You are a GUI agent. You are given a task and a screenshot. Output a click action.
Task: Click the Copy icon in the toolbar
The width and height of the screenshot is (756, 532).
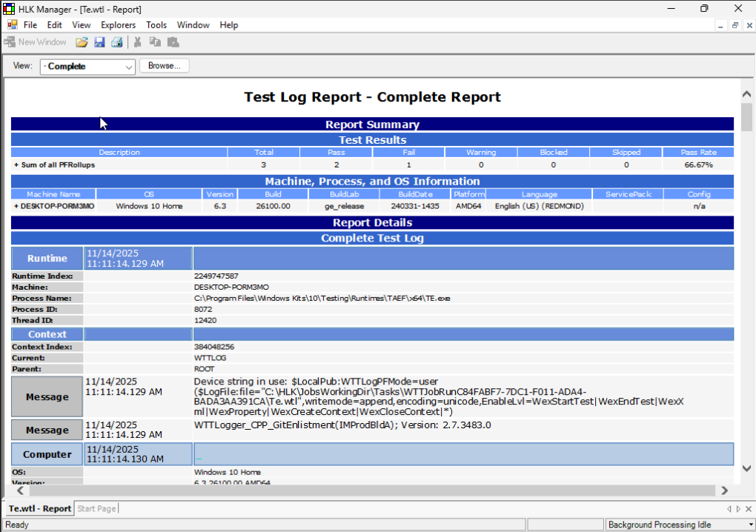point(154,41)
